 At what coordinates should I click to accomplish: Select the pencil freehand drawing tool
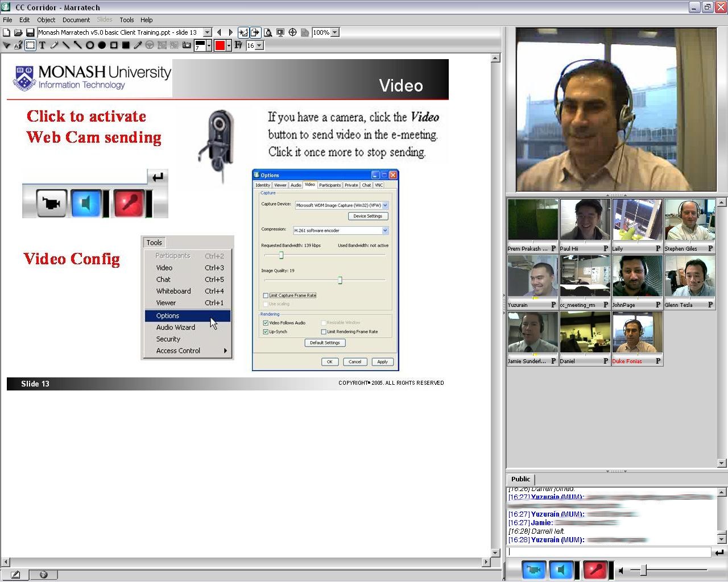pos(54,45)
